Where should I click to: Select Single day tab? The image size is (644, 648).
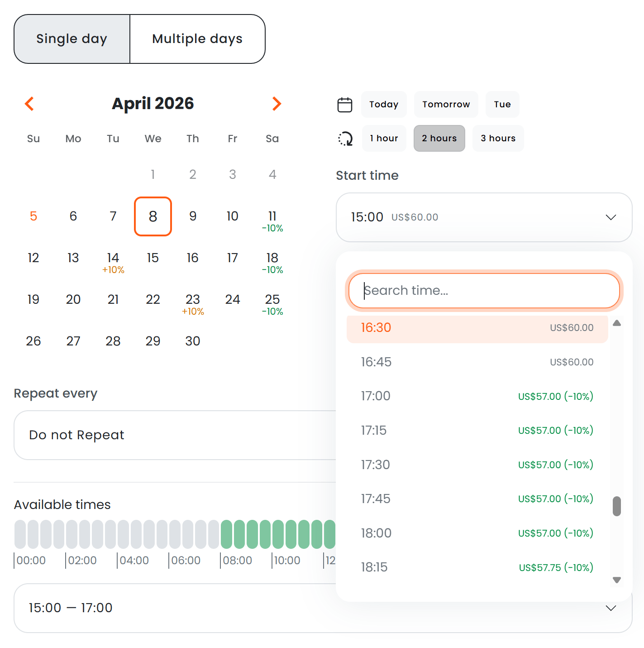point(72,39)
